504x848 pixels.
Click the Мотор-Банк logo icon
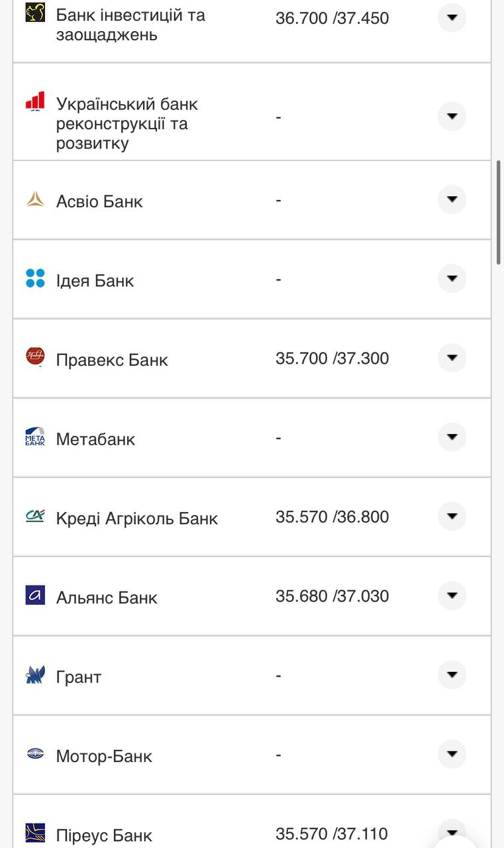point(35,754)
